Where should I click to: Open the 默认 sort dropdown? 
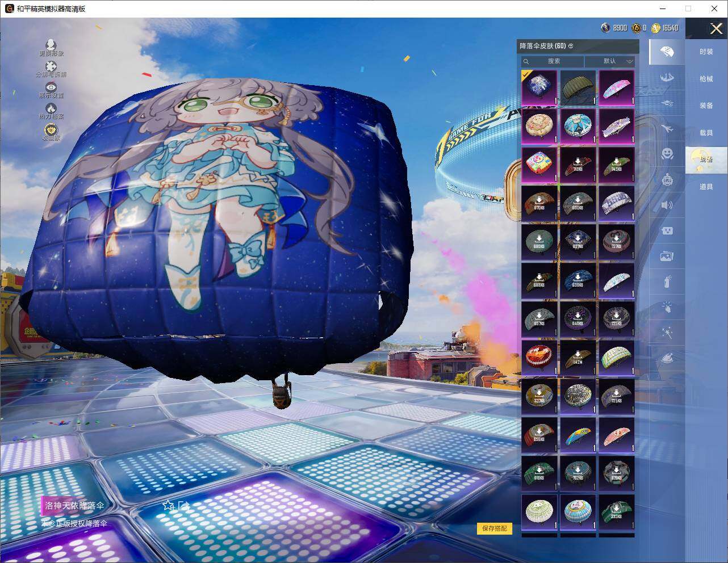610,61
